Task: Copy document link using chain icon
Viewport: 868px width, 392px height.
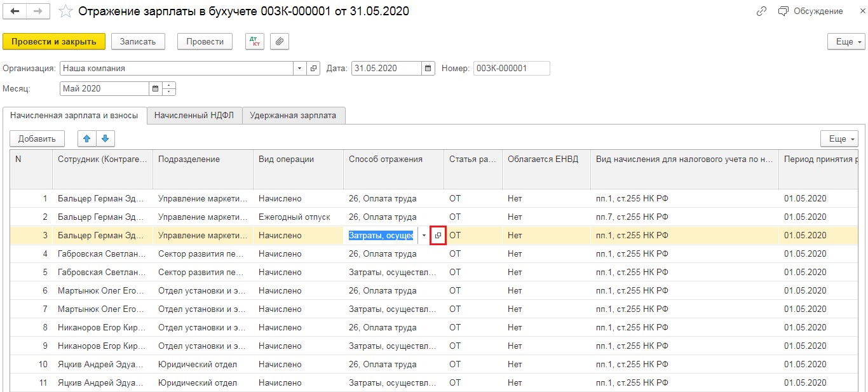Action: click(x=761, y=11)
